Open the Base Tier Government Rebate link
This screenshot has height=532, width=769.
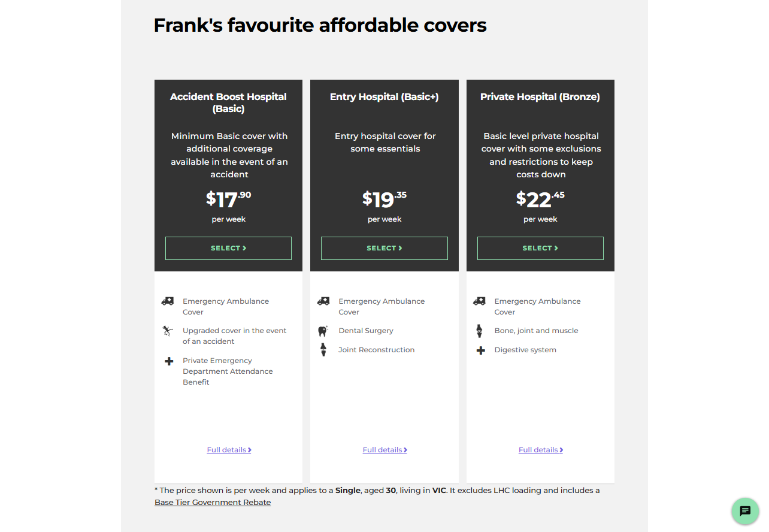[x=213, y=502]
